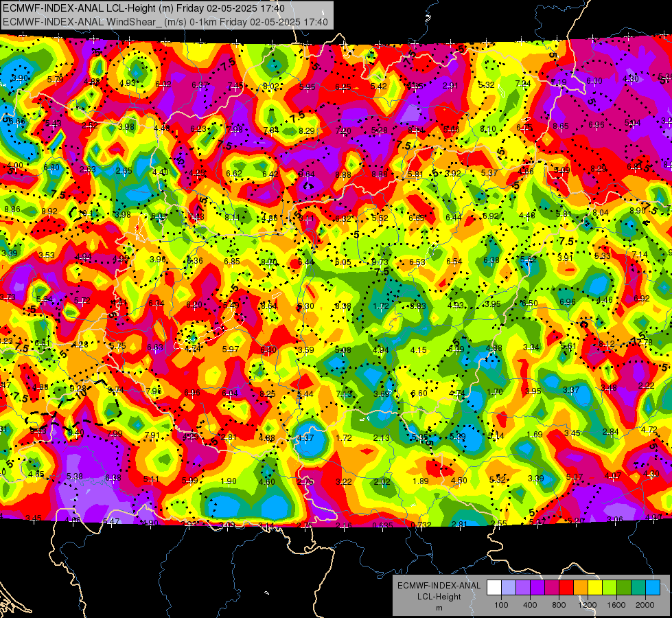The height and width of the screenshot is (618, 672).
Task: Select the 1.90 value on the map
Action: (229, 481)
